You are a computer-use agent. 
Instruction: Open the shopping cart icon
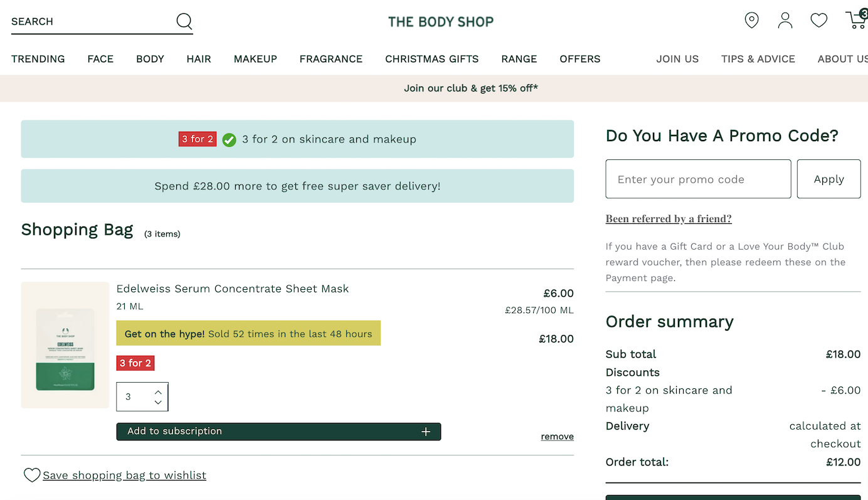(x=855, y=20)
